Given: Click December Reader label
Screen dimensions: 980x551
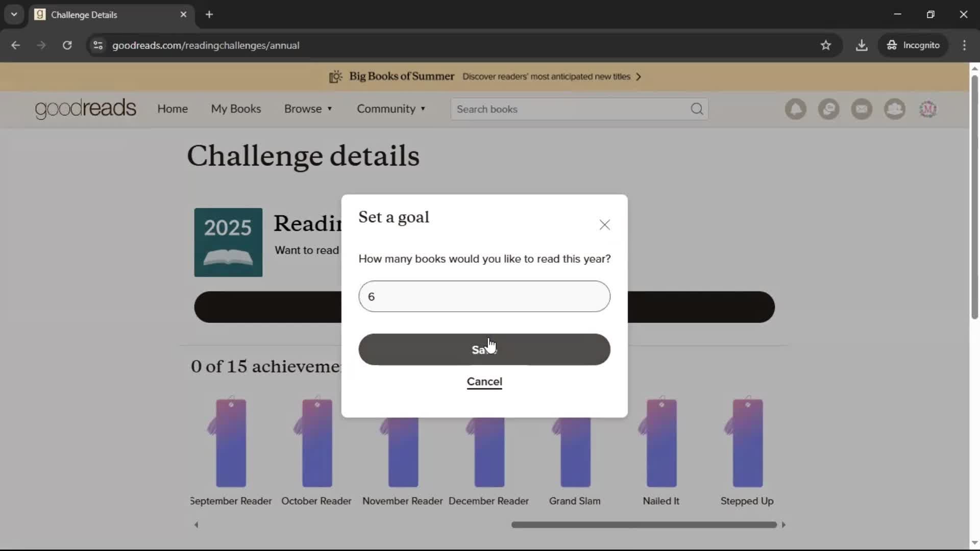Looking at the screenshot, I should [488, 501].
